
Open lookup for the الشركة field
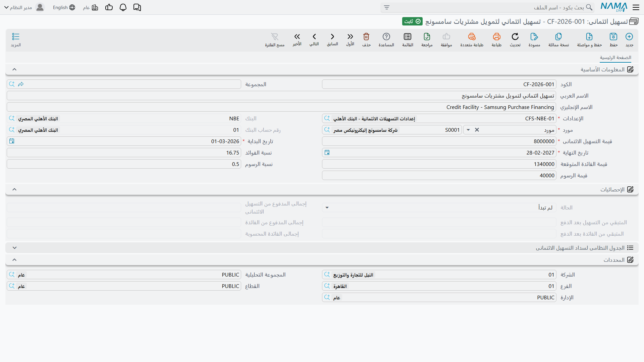pyautogui.click(x=327, y=275)
